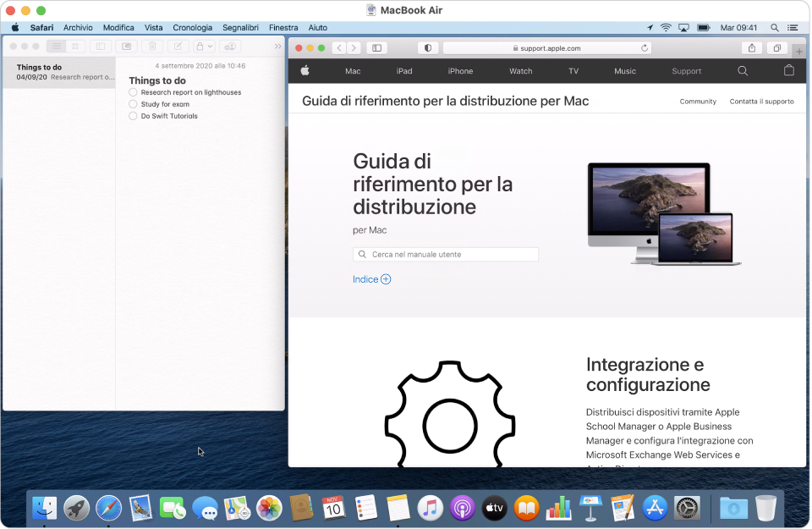
Task: Create a new note with the compose icon
Action: (178, 47)
